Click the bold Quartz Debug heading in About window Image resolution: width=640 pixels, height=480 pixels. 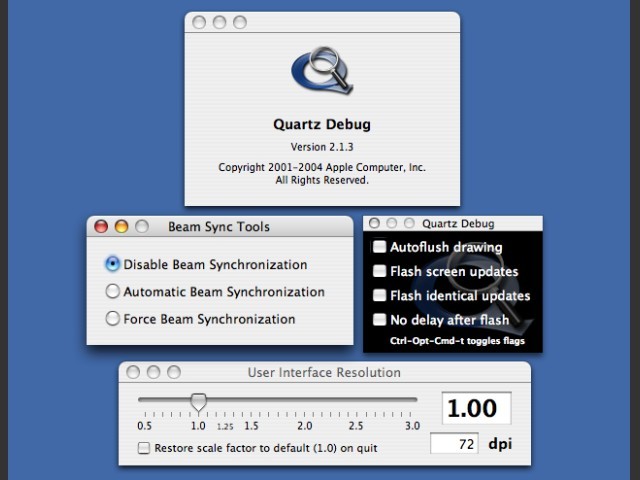click(322, 124)
